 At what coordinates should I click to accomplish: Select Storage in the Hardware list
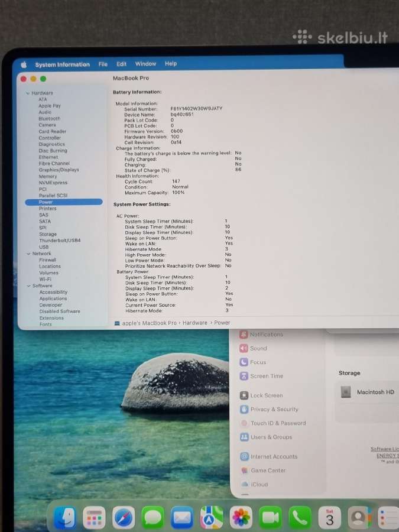[x=47, y=234]
